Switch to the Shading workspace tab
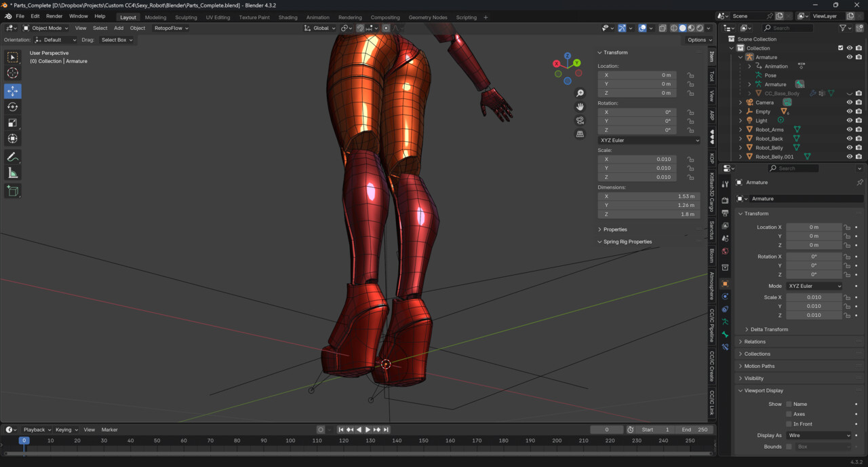Viewport: 868px width, 467px height. (x=288, y=17)
